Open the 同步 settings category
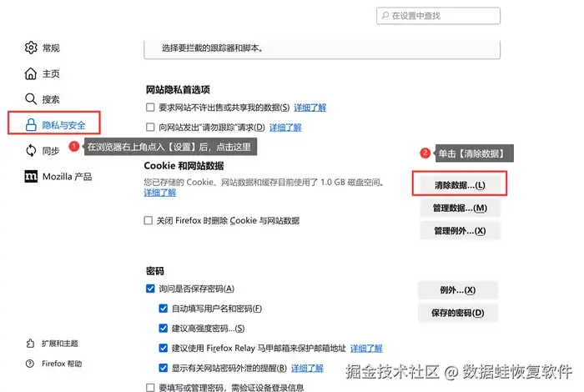Viewport: 584px width, 392px height. click(x=51, y=151)
